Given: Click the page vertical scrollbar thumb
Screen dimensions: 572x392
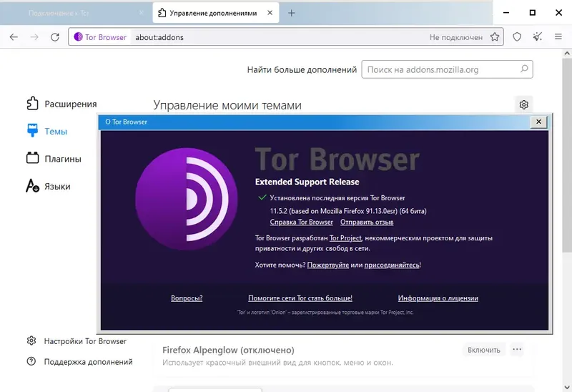Looking at the screenshot, I should [x=567, y=155].
